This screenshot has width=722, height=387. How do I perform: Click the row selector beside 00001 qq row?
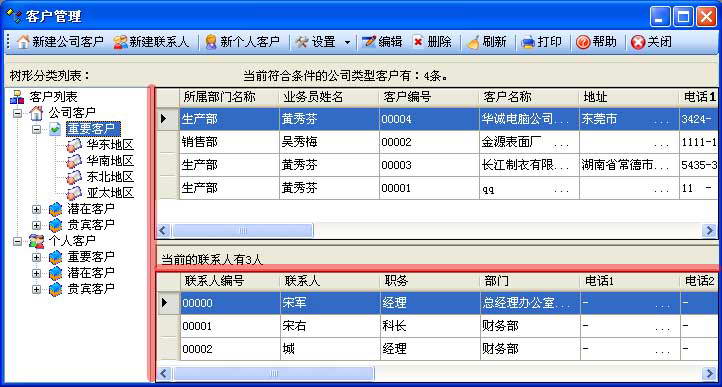pos(168,188)
